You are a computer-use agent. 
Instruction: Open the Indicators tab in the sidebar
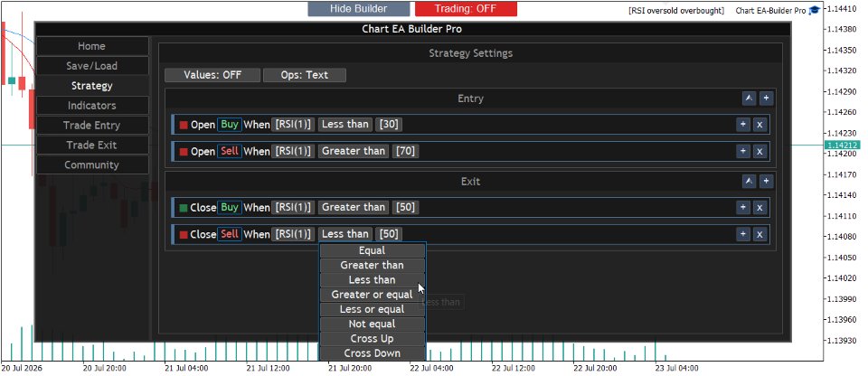pos(92,105)
